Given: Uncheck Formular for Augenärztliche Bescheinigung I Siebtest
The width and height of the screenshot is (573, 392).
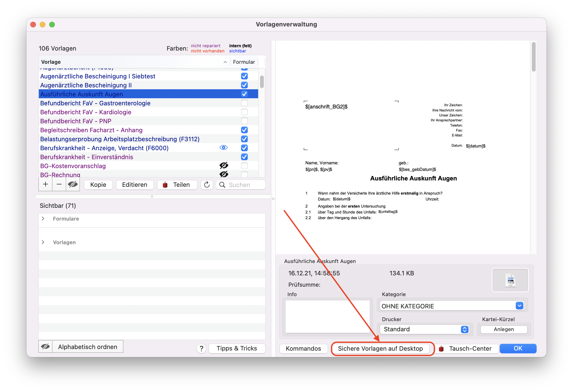Looking at the screenshot, I should click(244, 76).
